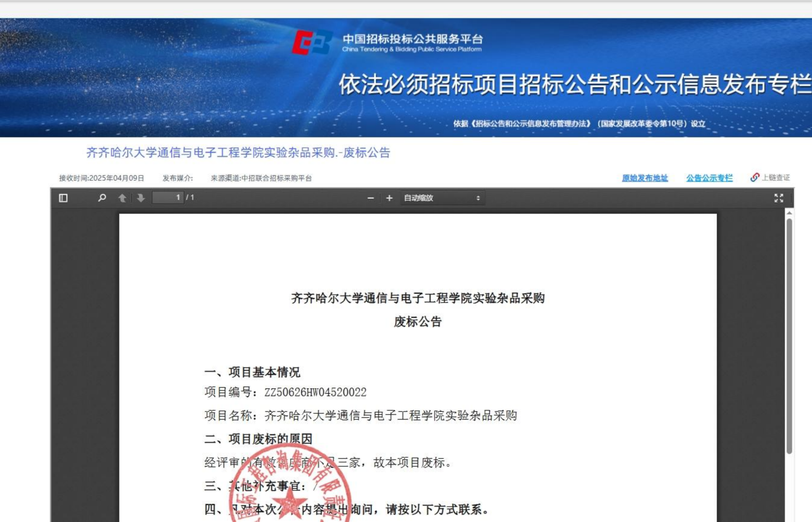Image resolution: width=812 pixels, height=522 pixels.
Task: Go to previous page arrow
Action: (122, 198)
